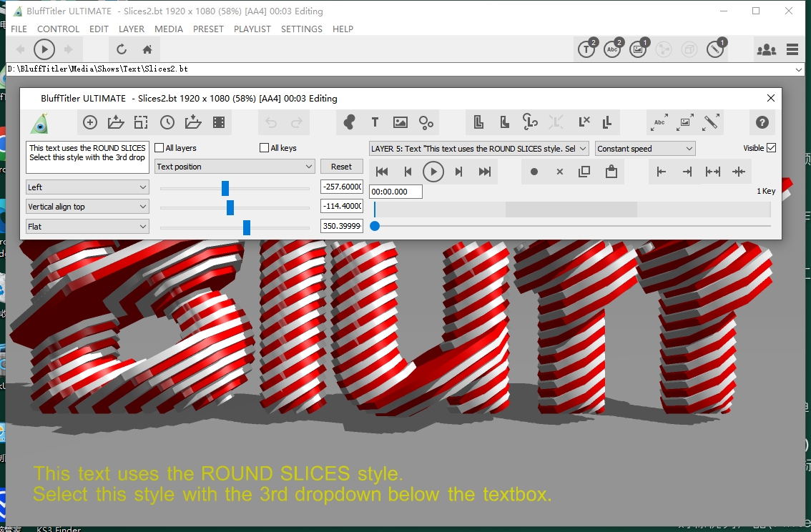811x532 pixels.
Task: Click the filled 'L' layer icon
Action: 504,122
